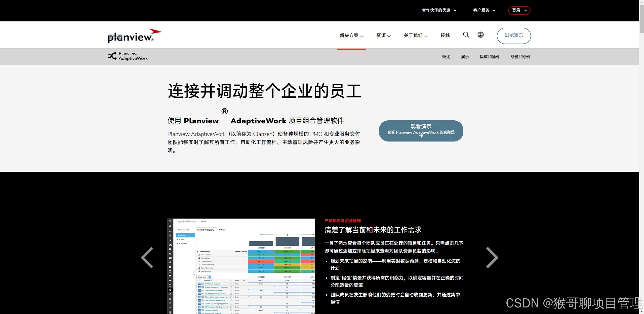Open the 登录 dropdown button
The image size is (644, 314).
(x=519, y=10)
